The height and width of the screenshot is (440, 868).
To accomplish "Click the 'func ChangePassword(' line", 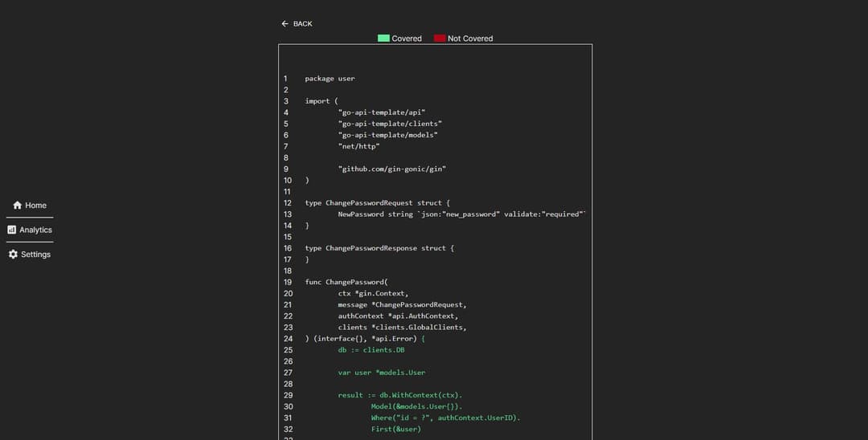I will tap(346, 282).
